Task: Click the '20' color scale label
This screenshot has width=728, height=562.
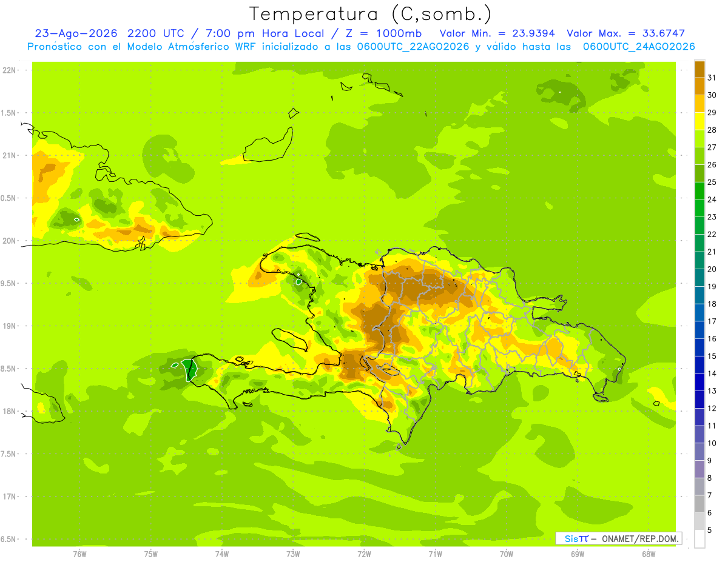Action: (x=712, y=269)
